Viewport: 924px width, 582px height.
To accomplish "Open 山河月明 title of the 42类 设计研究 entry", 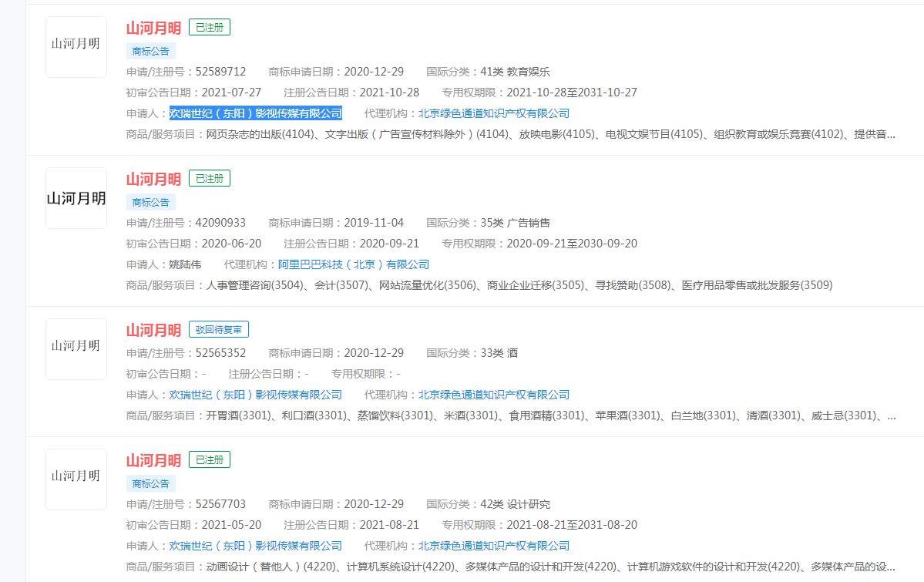I will [153, 460].
